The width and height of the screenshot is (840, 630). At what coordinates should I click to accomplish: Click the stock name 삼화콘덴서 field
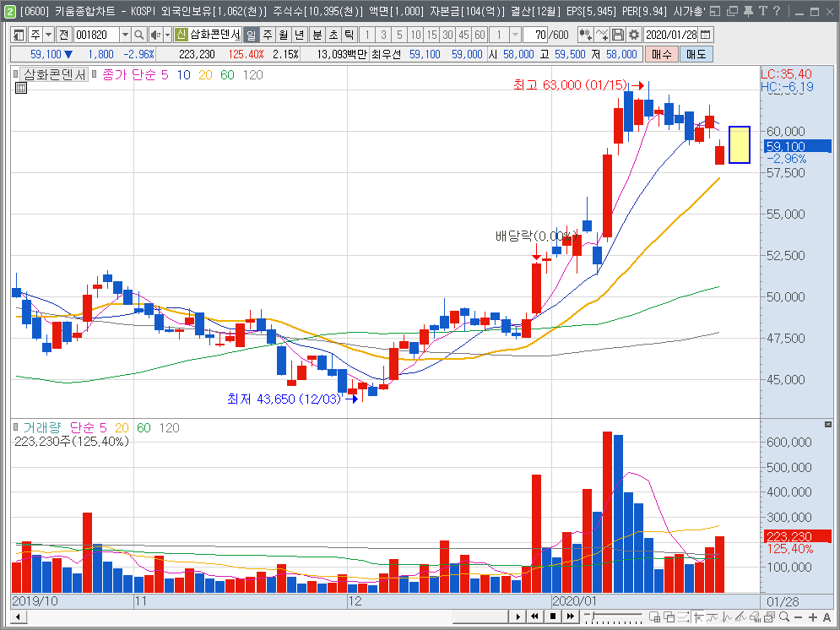(214, 35)
